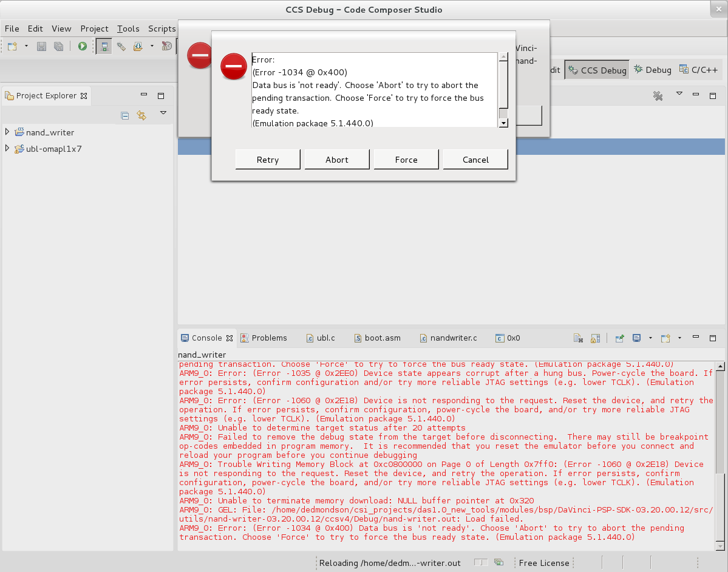The width and height of the screenshot is (728, 572).
Task: Click the Display Selected Console monitor icon
Action: [x=636, y=338]
